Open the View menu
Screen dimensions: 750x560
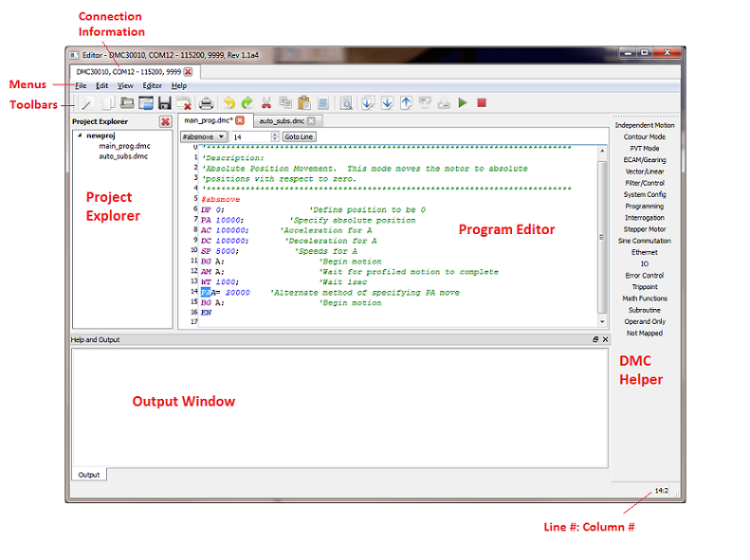pyautogui.click(x=125, y=85)
